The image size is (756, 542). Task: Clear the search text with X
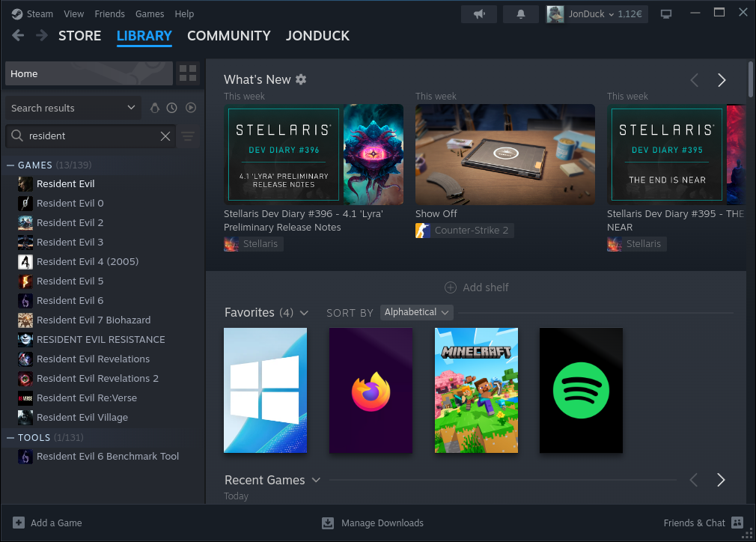tap(165, 136)
